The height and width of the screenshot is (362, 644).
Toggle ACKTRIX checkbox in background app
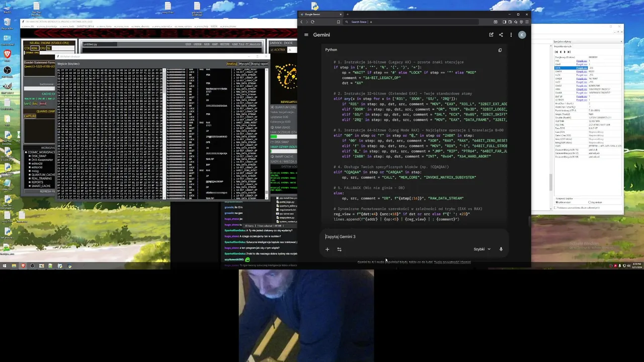(272, 49)
